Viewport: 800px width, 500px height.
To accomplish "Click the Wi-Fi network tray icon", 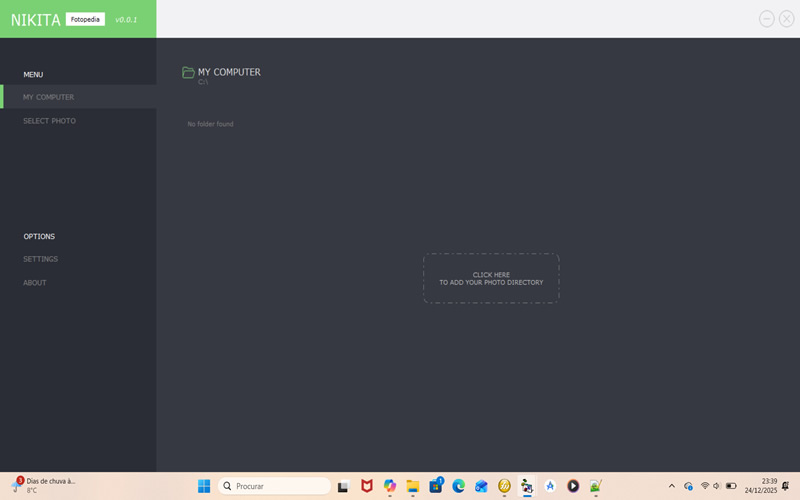I will pos(705,486).
